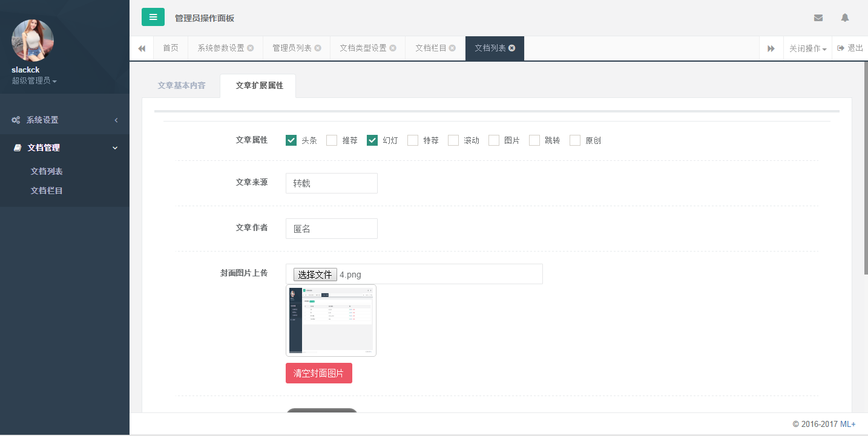Check the 原创 attribute checkbox
Image resolution: width=868 pixels, height=436 pixels.
[575, 140]
